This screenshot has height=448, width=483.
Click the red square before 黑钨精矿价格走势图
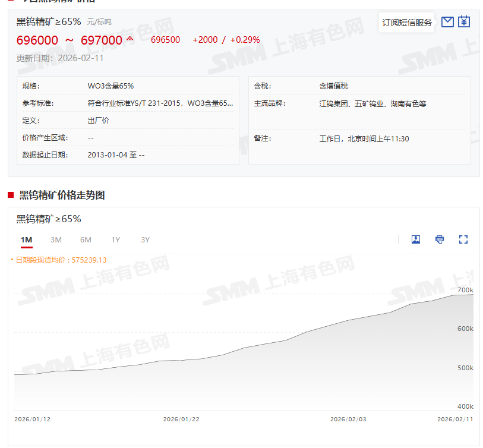click(x=11, y=195)
